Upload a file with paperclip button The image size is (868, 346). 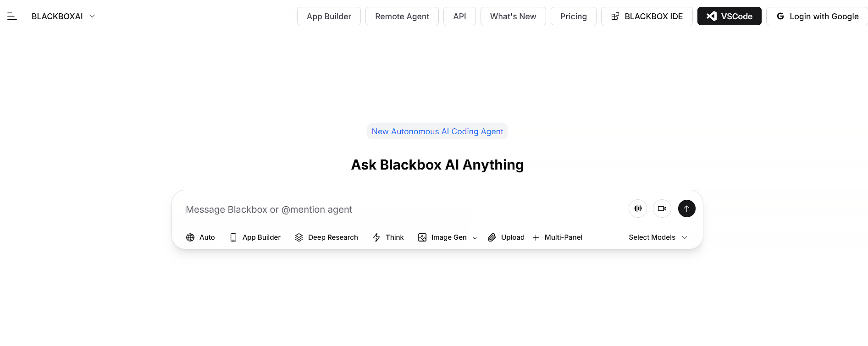[x=506, y=237]
